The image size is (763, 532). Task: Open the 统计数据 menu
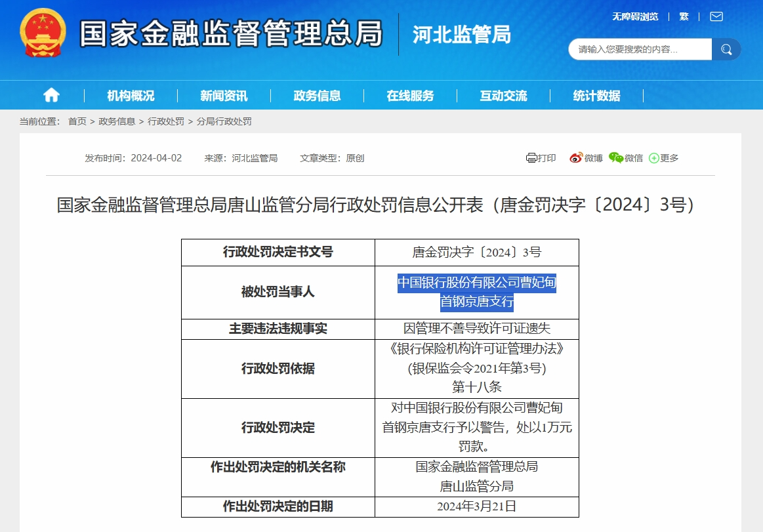click(596, 95)
